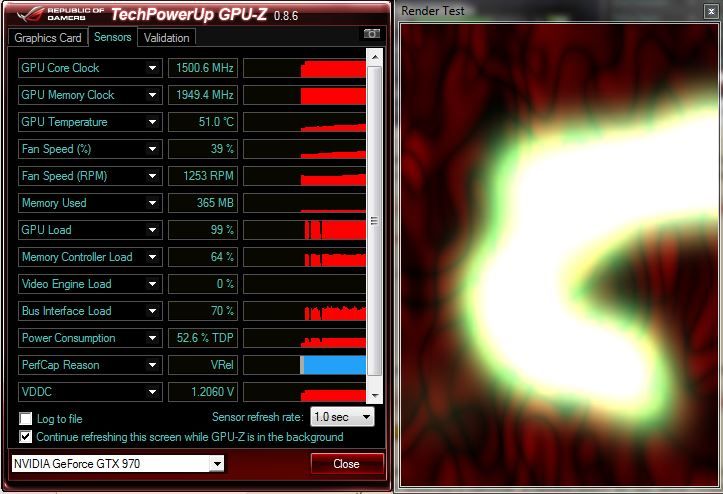The width and height of the screenshot is (723, 494).
Task: Expand GPU Temperature sensor options
Action: pos(152,122)
